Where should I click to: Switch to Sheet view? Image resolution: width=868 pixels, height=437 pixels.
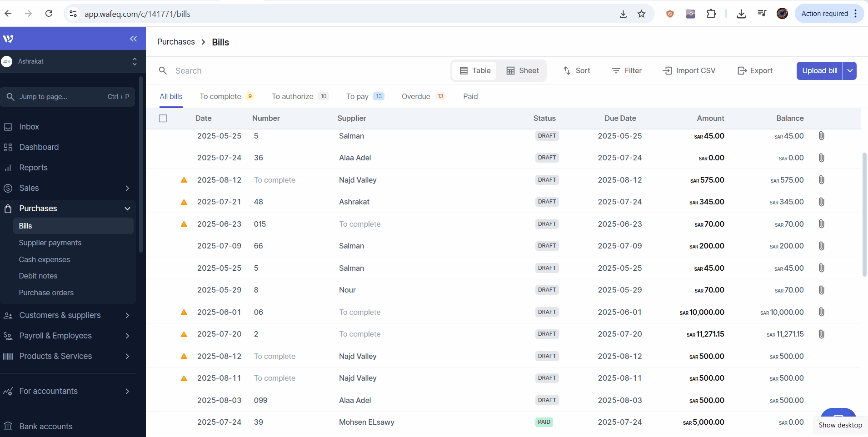point(523,71)
